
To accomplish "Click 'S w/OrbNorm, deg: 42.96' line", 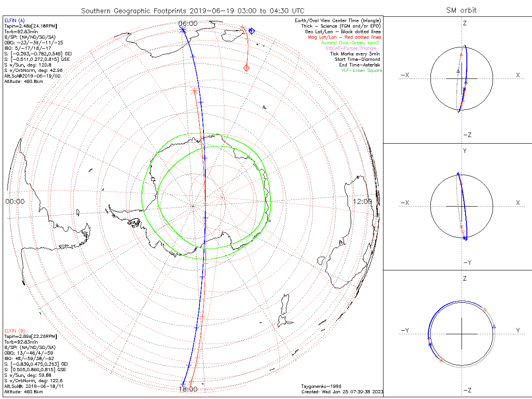I will [33, 70].
